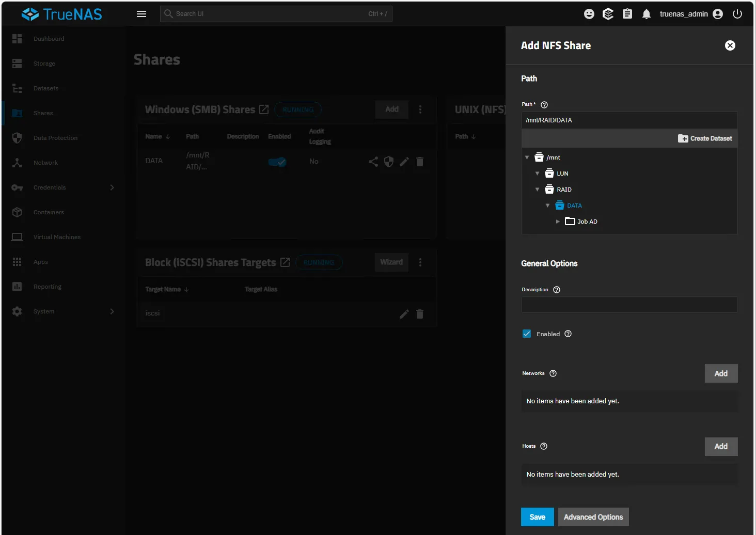Click the power icon in top bar
This screenshot has height=535, width=756.
tap(737, 14)
